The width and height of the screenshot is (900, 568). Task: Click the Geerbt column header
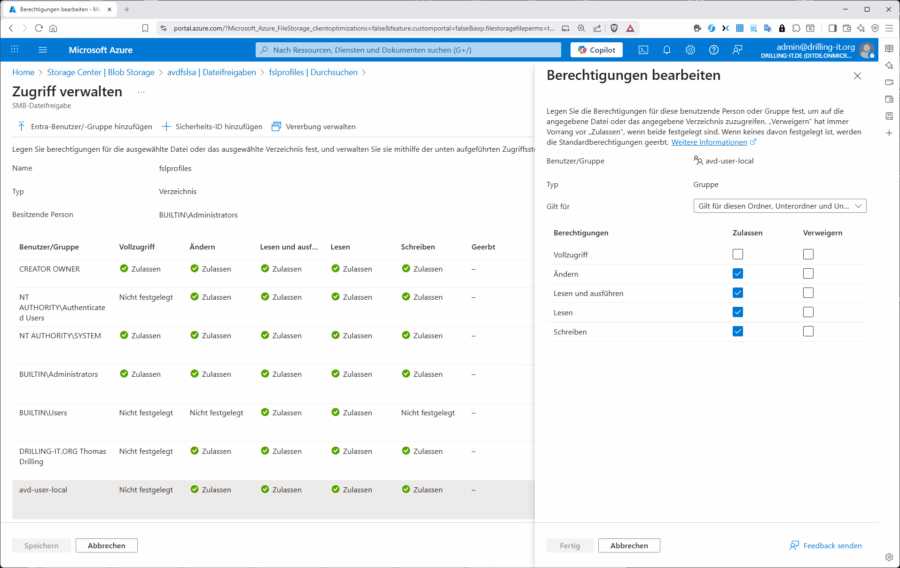coord(483,247)
